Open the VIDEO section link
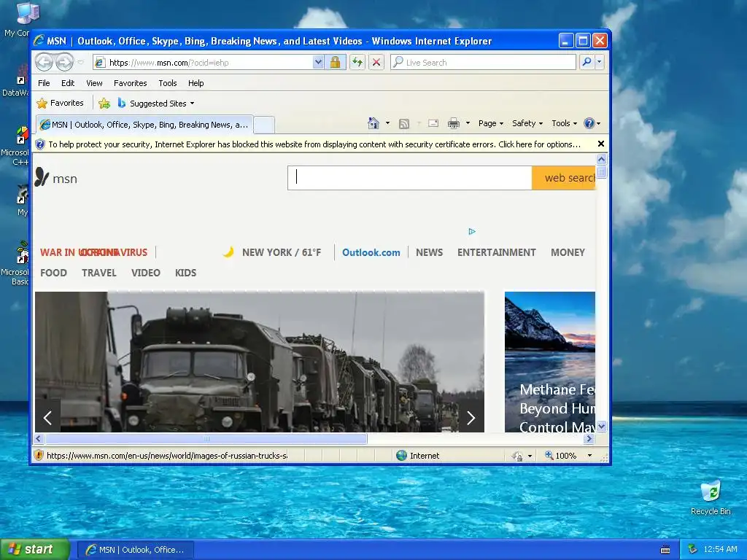The width and height of the screenshot is (747, 560). pyautogui.click(x=146, y=273)
